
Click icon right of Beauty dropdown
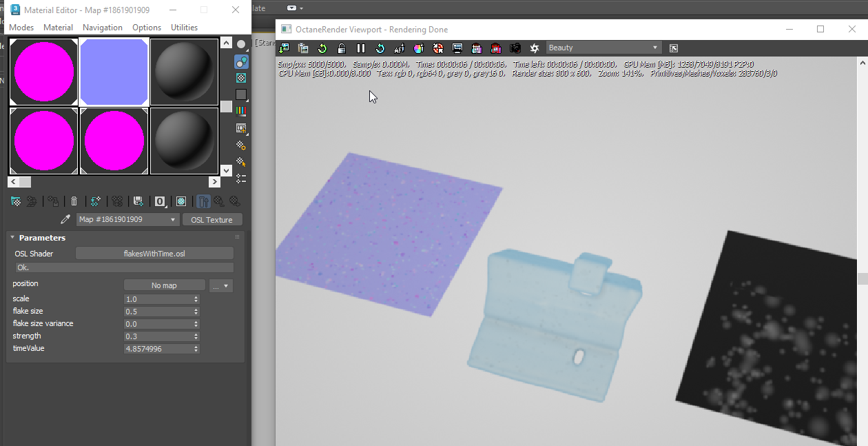pos(674,48)
